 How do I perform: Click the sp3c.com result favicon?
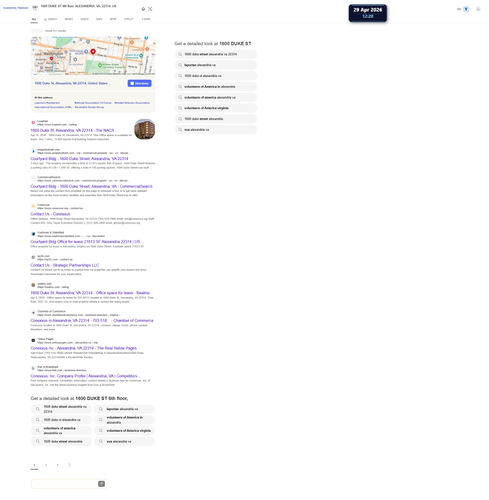point(33,257)
